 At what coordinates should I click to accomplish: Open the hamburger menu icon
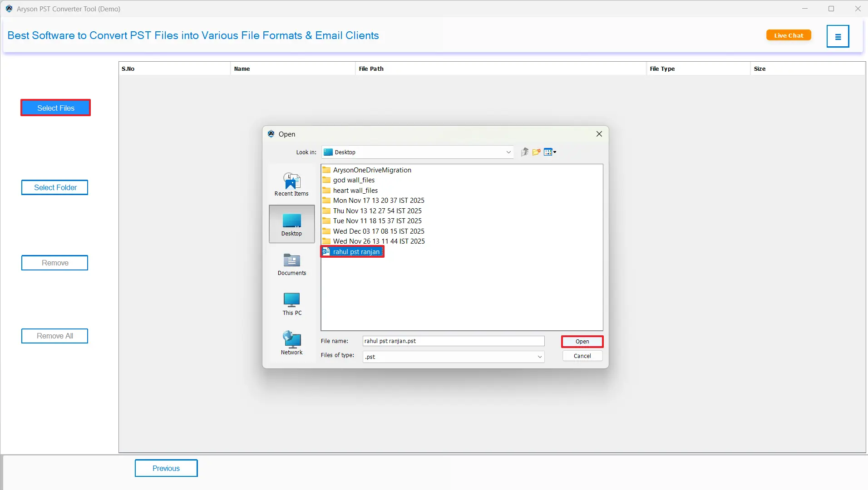click(838, 36)
